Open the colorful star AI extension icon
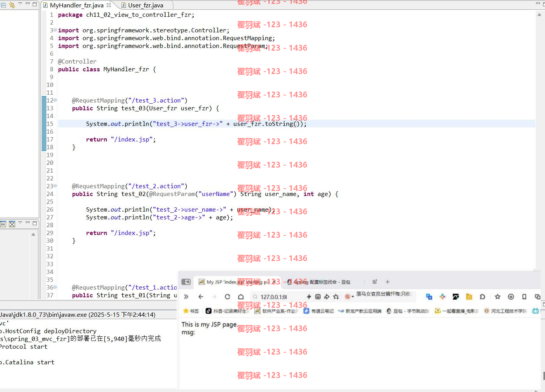 (x=442, y=297)
